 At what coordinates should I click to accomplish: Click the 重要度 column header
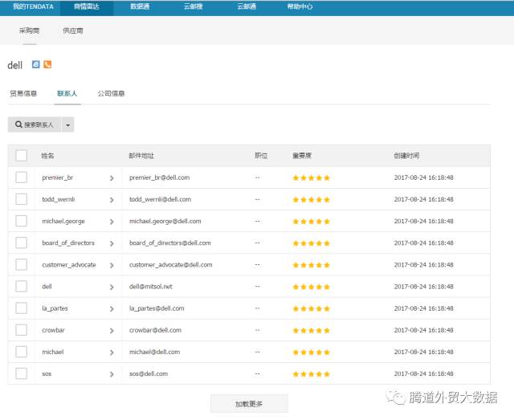(302, 156)
